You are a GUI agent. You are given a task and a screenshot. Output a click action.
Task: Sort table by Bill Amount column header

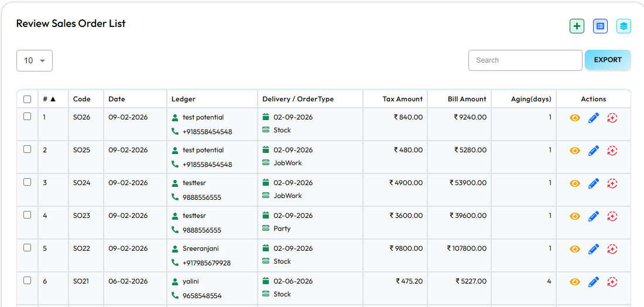467,99
